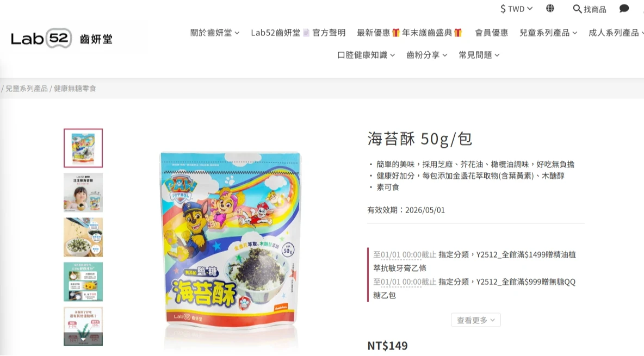Click the 健康無糖零食 breadcrumb link
The width and height of the screenshot is (644, 356).
click(x=75, y=88)
